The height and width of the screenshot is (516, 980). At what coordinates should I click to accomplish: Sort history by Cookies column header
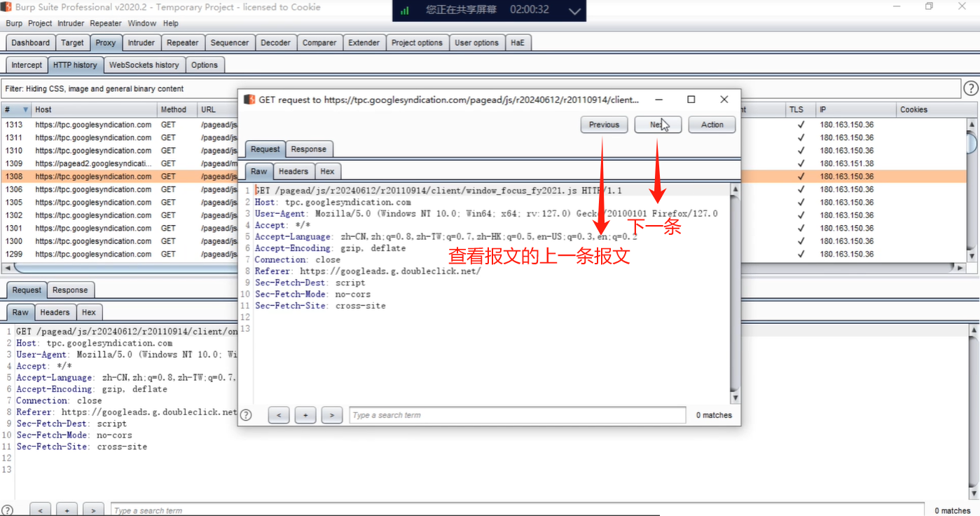[x=932, y=109]
